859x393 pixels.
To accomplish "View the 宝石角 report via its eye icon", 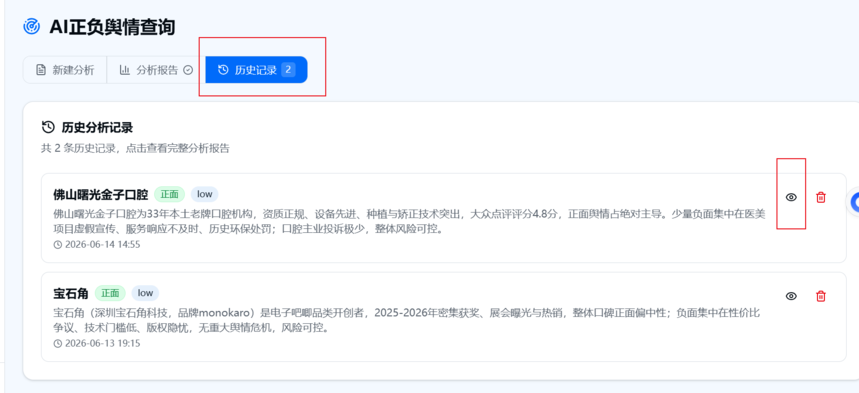I will coord(791,296).
